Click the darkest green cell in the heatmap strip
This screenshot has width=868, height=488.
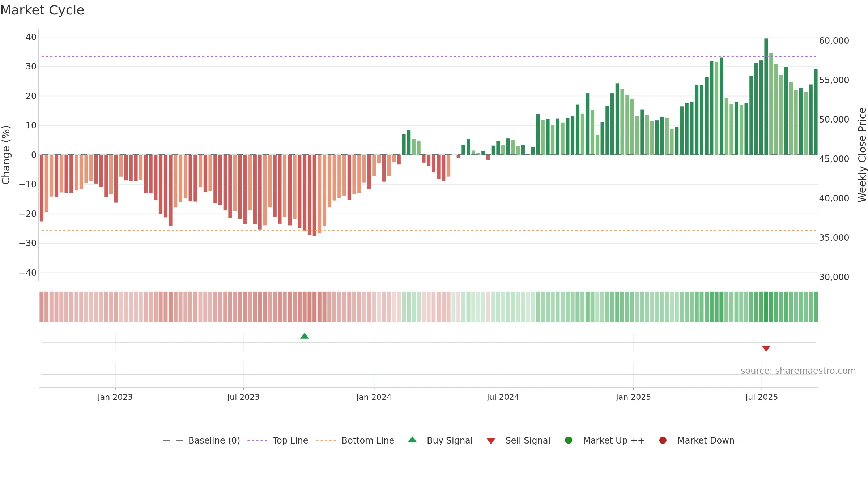766,307
